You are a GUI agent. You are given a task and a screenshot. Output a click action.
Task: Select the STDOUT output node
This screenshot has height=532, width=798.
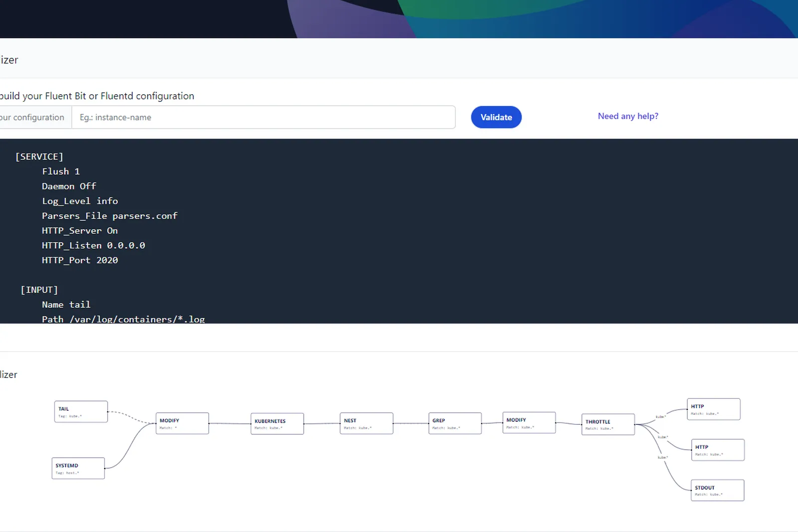pyautogui.click(x=718, y=490)
